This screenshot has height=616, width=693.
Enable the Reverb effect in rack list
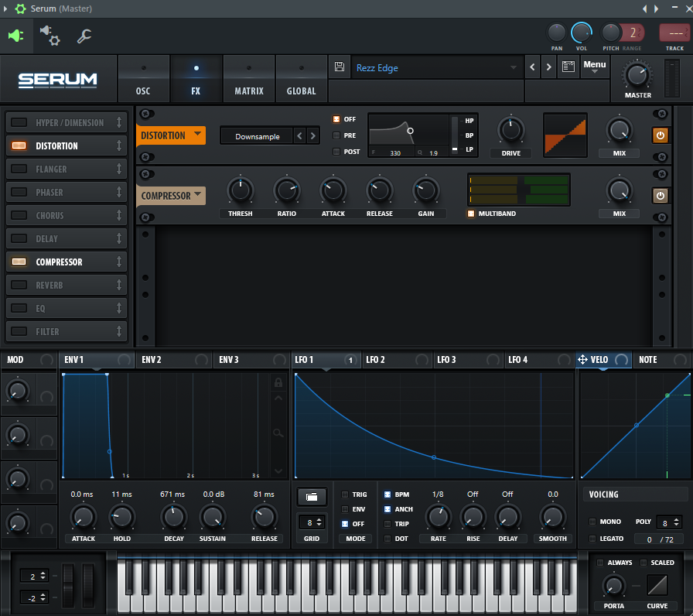pyautogui.click(x=19, y=285)
